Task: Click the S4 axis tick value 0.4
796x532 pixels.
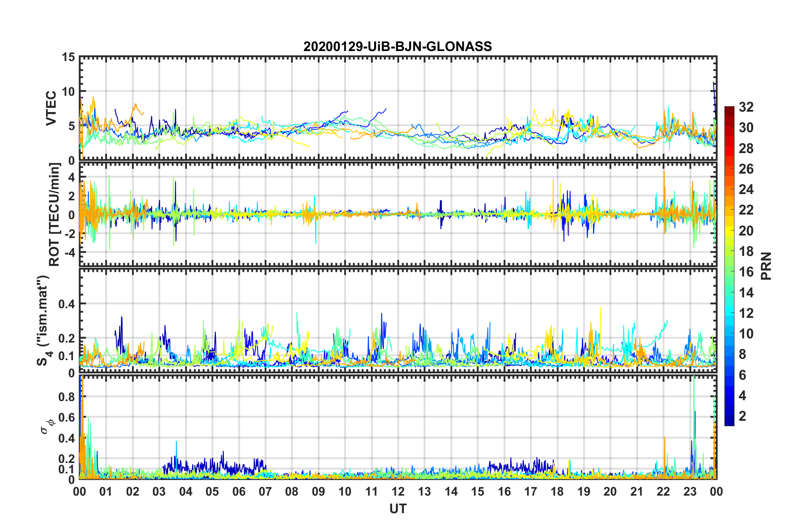Action: click(x=67, y=304)
